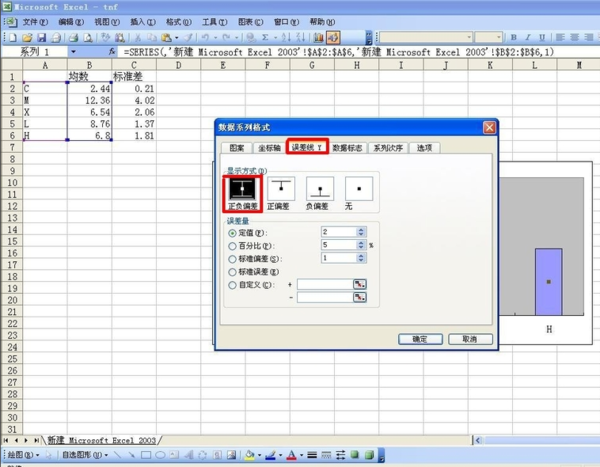Viewport: 600px width, 467px height.
Task: Click the custom plus range selector button
Action: (x=359, y=284)
